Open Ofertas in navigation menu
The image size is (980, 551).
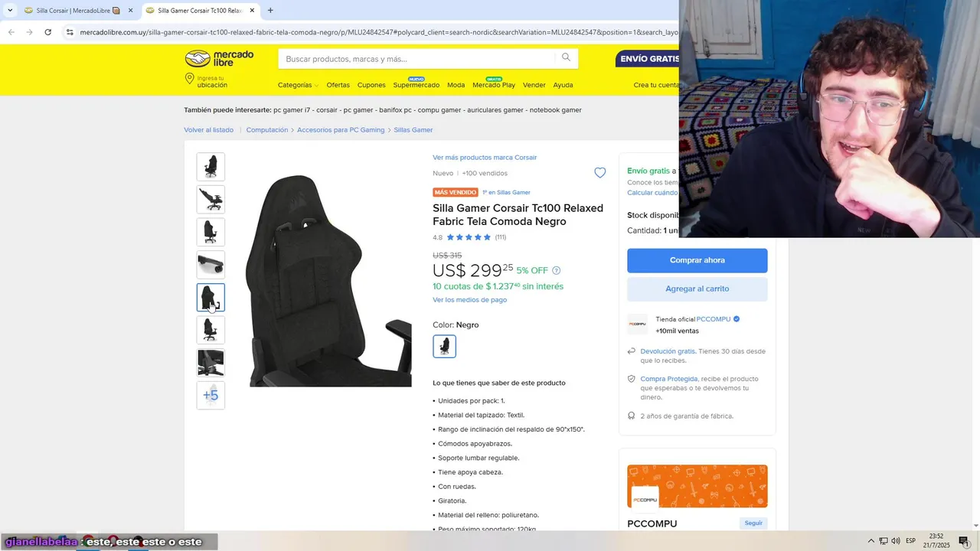pos(338,85)
